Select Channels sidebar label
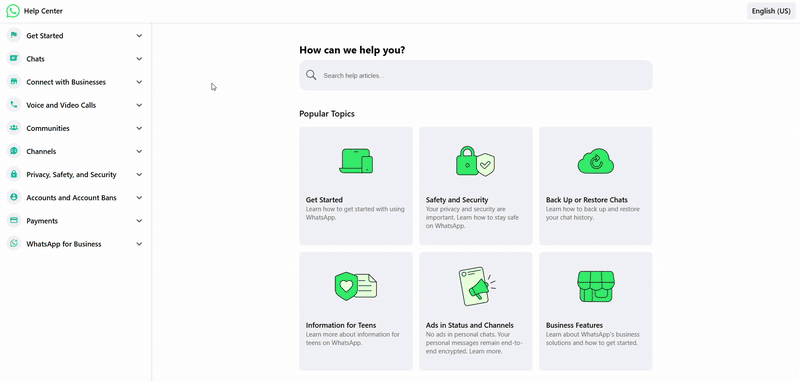Viewport: 800px width, 382px height. [41, 151]
